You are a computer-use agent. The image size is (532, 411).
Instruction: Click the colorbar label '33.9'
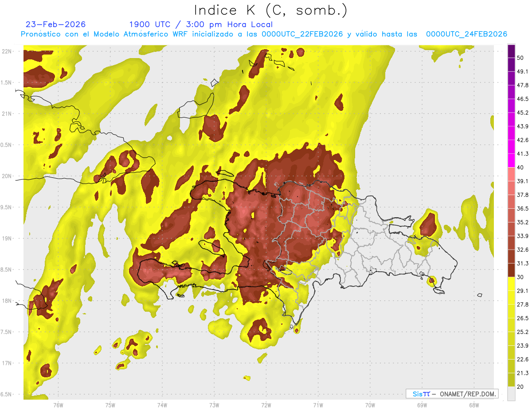point(523,236)
